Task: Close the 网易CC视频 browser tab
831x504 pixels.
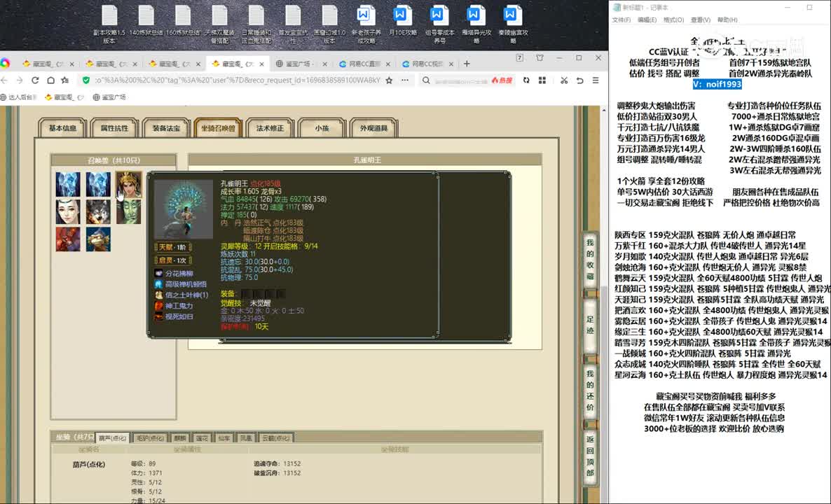Action: 451,64
